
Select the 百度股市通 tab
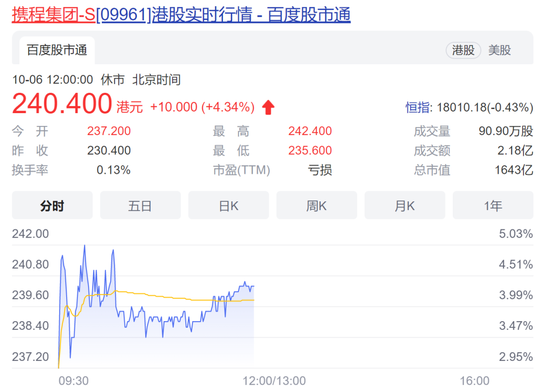tap(57, 50)
